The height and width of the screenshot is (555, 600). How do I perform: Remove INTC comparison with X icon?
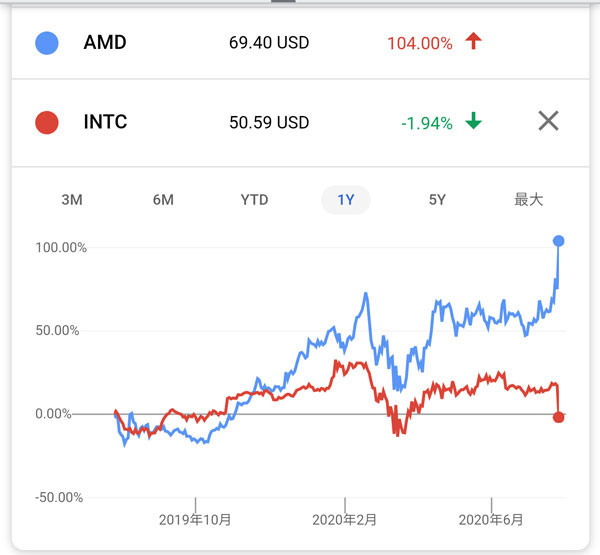pos(548,121)
